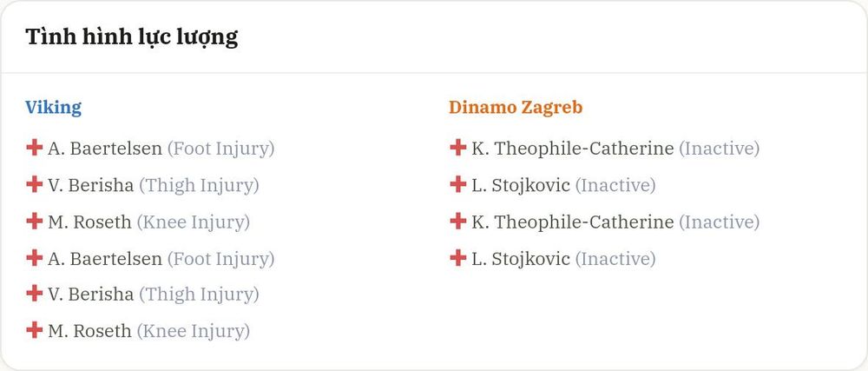Select the red cross icon beside the first L. Stojkovic
868x371 pixels.
[x=457, y=184]
